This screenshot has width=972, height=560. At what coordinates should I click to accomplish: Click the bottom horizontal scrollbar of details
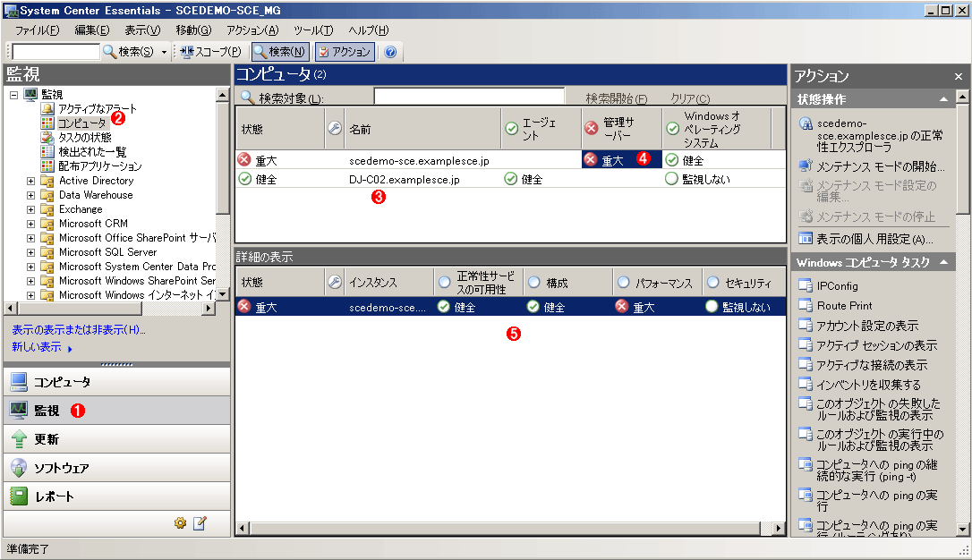pyautogui.click(x=510, y=529)
